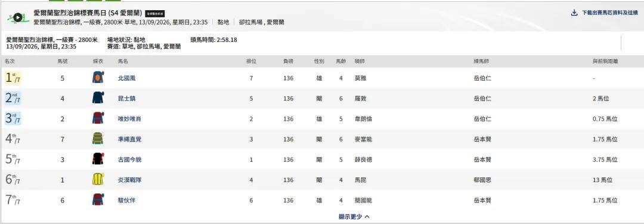The image size is (644, 224).
Task: Click trainer 郗國思
Action: coord(482,180)
